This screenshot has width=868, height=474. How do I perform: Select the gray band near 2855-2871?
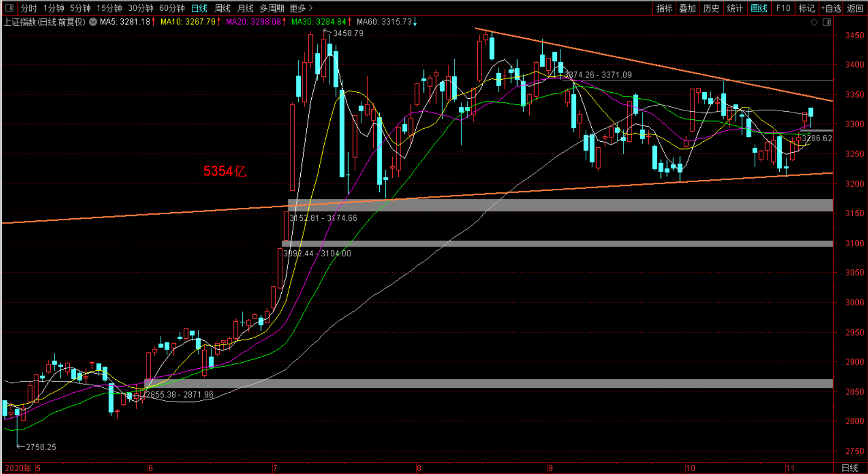[x=488, y=383]
